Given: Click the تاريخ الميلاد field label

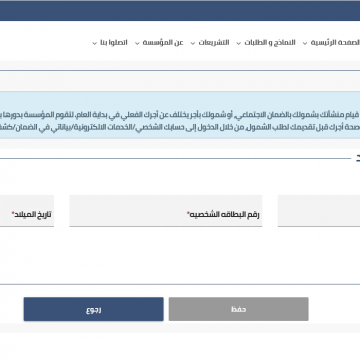Looking at the screenshot, I should point(32,214).
